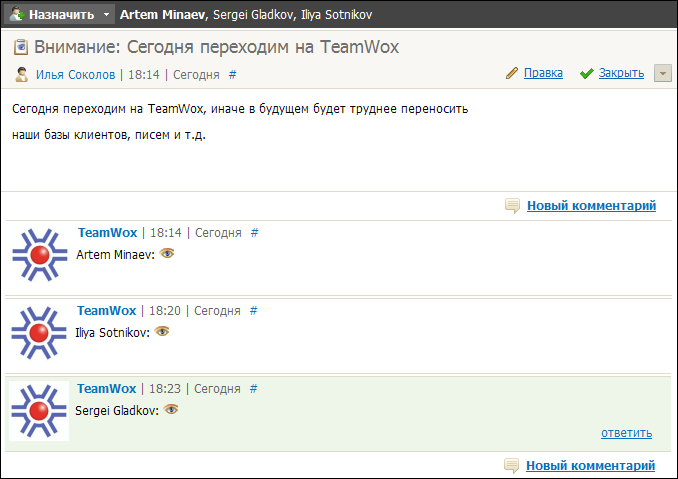Click the TeamWox avatar in the 18:14 comment
The width and height of the screenshot is (678, 479).
40,255
